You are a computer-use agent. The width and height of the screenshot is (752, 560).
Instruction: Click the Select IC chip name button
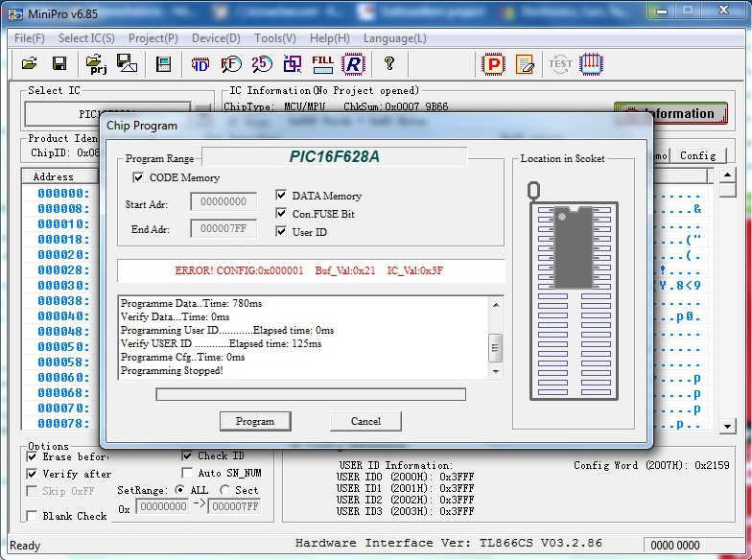pos(107,114)
